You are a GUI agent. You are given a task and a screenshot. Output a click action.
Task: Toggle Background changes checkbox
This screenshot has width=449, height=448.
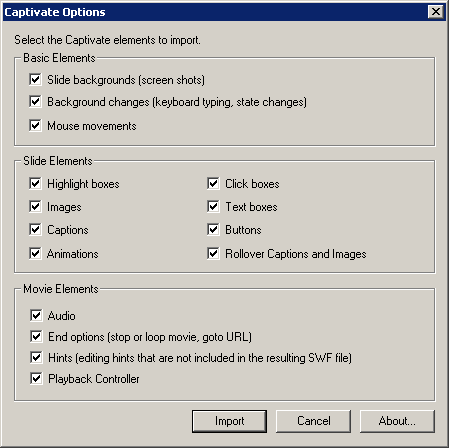[35, 102]
